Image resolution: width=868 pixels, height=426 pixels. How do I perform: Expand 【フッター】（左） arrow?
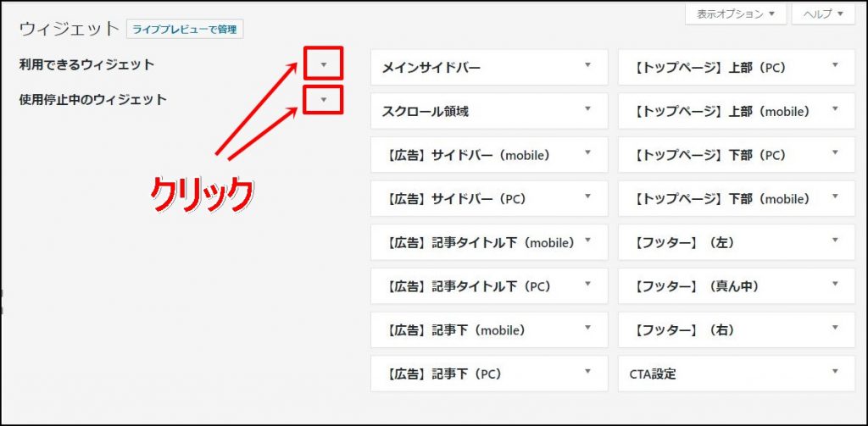pos(835,240)
